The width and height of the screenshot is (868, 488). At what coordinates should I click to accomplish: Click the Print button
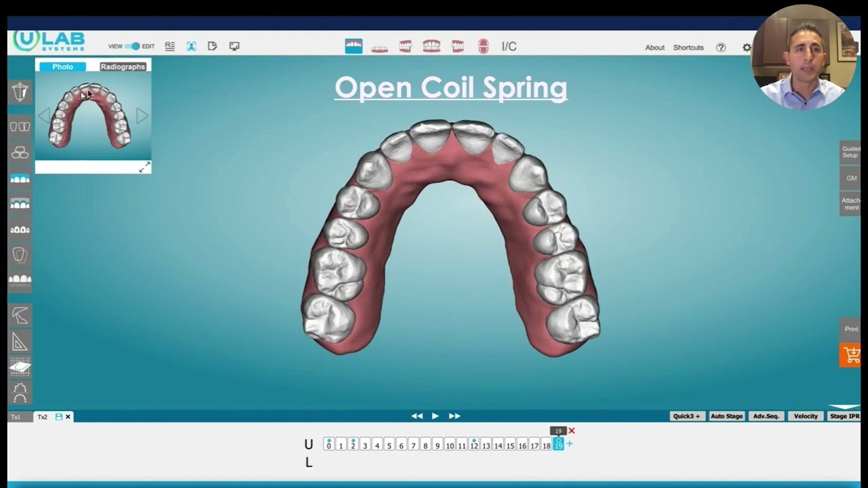pos(850,329)
